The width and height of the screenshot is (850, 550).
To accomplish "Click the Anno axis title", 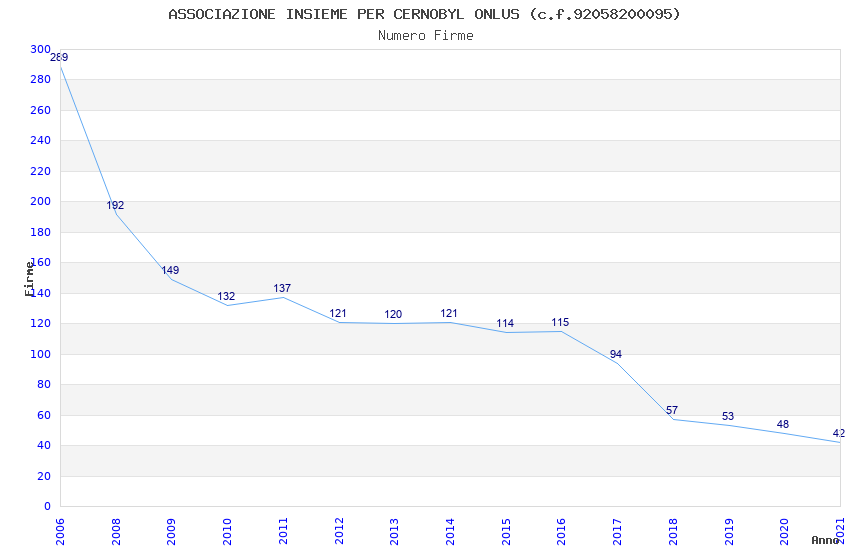I will [825, 540].
